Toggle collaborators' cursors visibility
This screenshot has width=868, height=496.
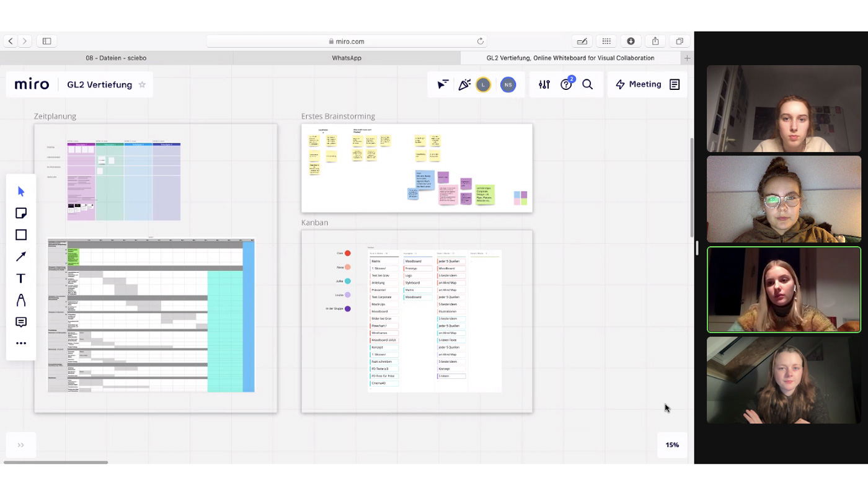click(443, 85)
